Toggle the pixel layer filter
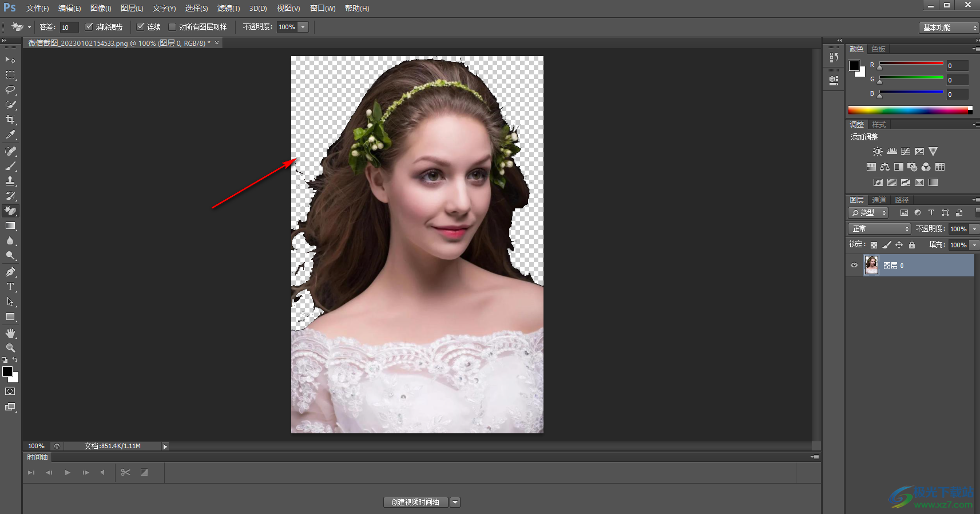The width and height of the screenshot is (980, 514). [x=904, y=213]
